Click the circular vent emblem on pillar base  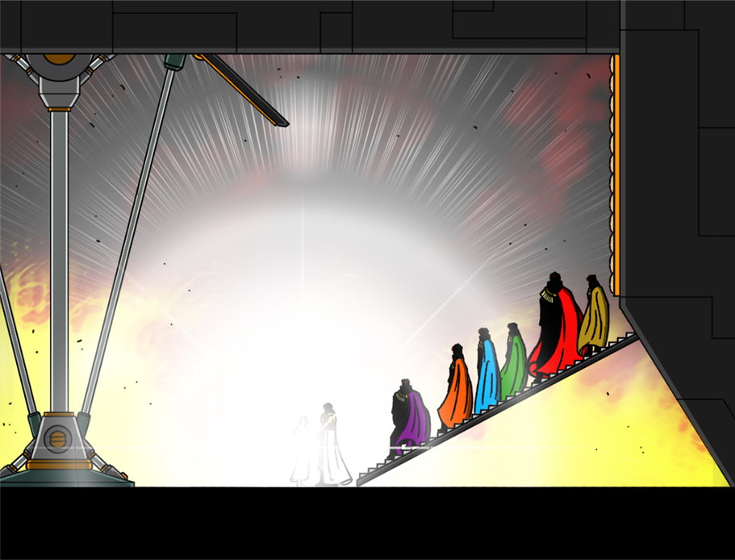[57, 440]
